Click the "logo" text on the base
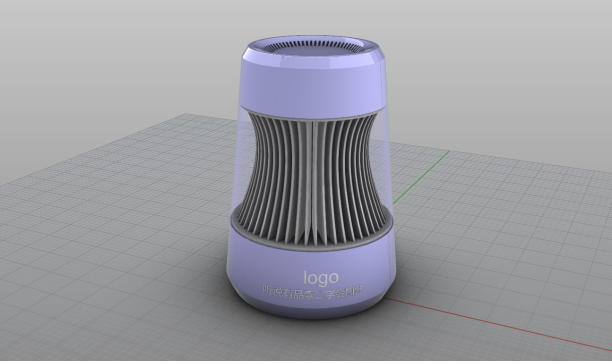 pos(321,278)
